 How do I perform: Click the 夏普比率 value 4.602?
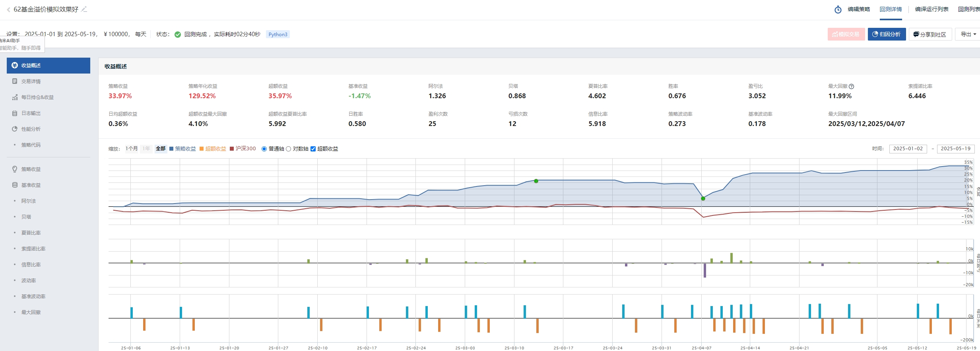pos(597,96)
